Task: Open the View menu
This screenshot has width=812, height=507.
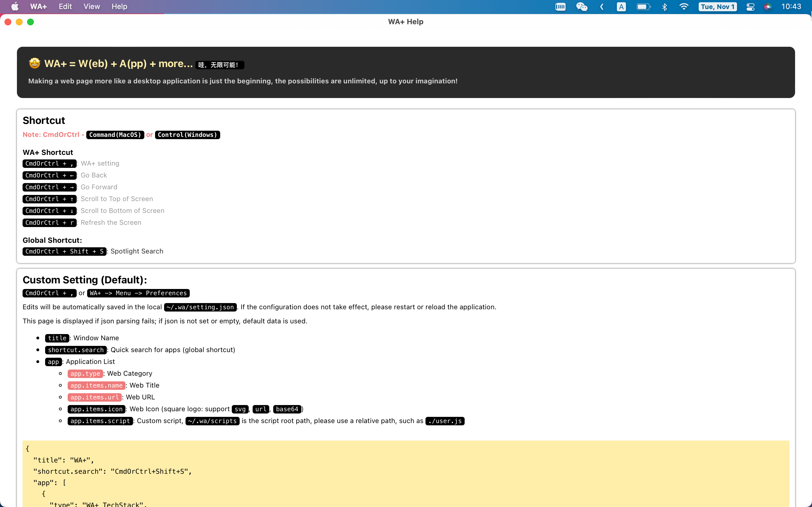Action: (x=92, y=7)
